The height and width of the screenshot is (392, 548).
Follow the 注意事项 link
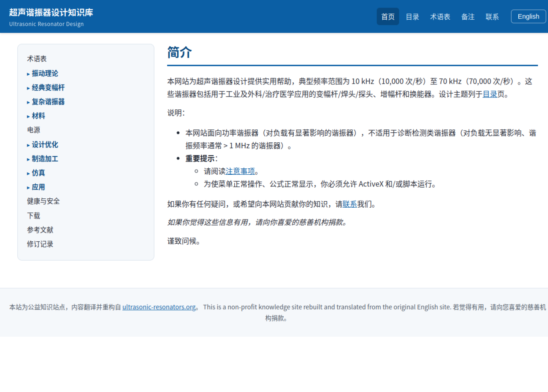[240, 172]
